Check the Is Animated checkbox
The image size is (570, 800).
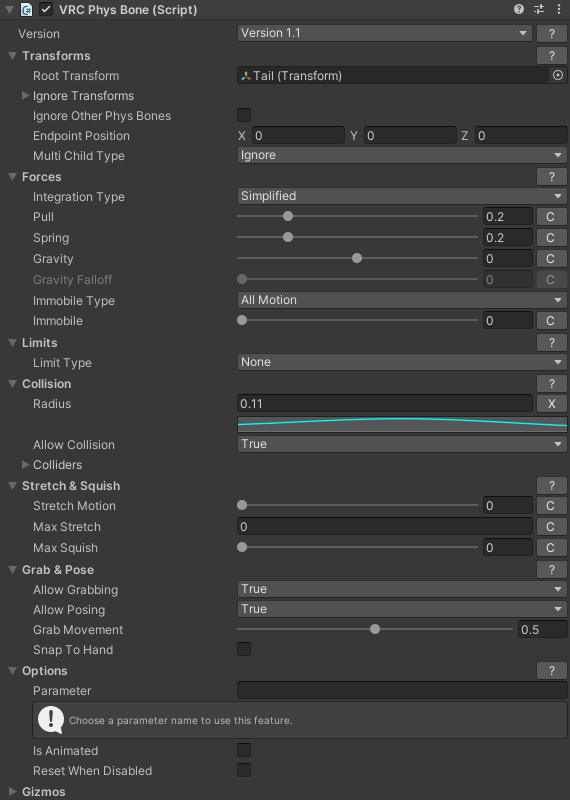click(244, 750)
